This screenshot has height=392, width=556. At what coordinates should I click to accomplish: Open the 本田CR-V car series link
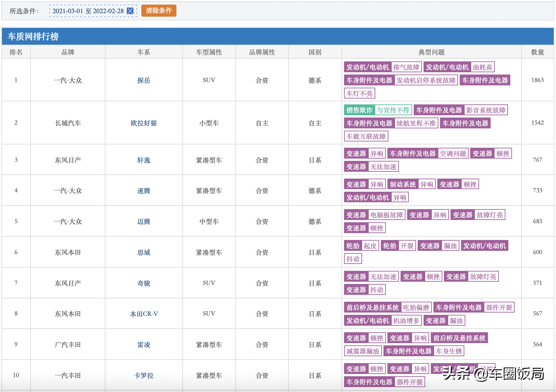point(144,314)
